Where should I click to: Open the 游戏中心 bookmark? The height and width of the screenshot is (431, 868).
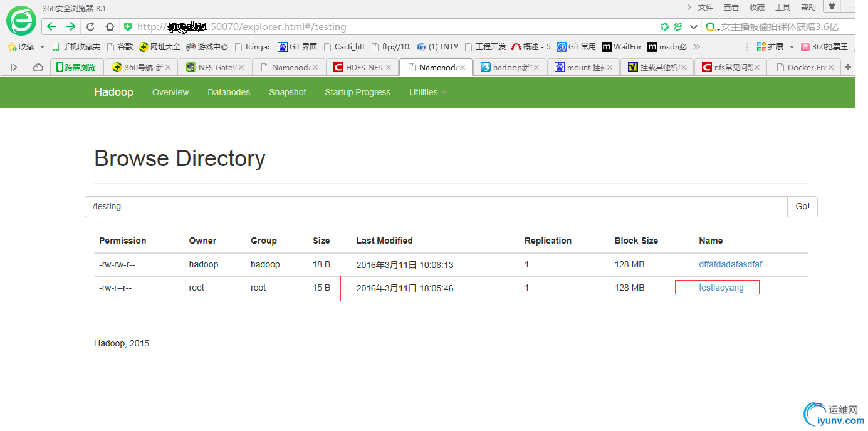coord(207,47)
